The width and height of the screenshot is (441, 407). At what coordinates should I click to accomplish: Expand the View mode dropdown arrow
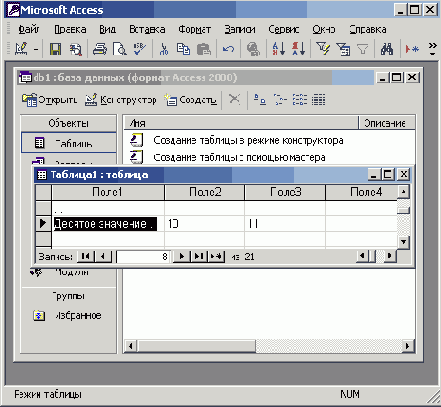[36, 50]
